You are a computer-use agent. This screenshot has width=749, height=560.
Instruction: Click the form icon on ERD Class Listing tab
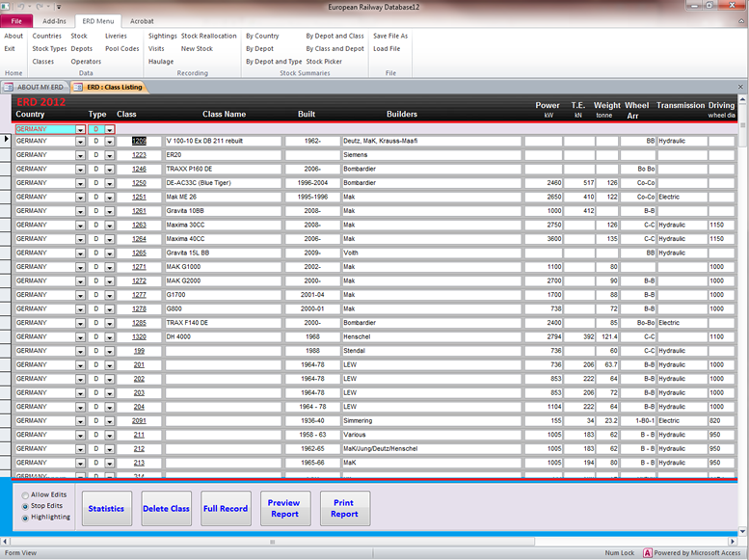click(78, 87)
